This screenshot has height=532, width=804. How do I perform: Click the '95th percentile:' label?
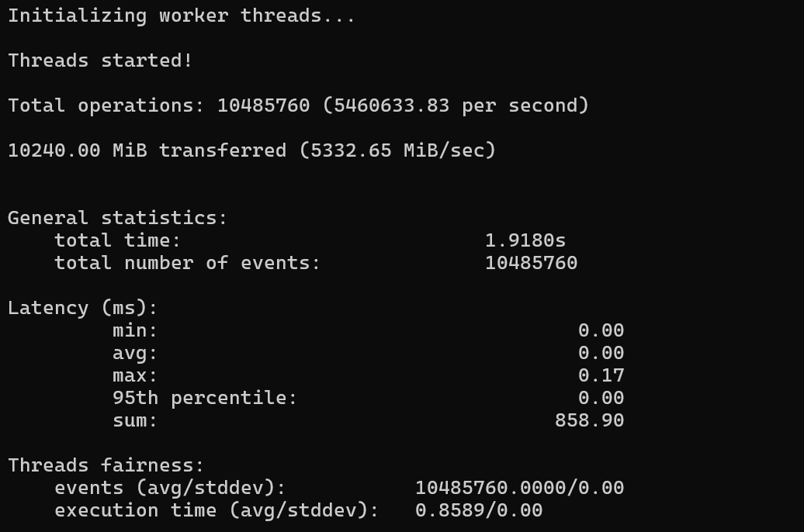[205, 399]
